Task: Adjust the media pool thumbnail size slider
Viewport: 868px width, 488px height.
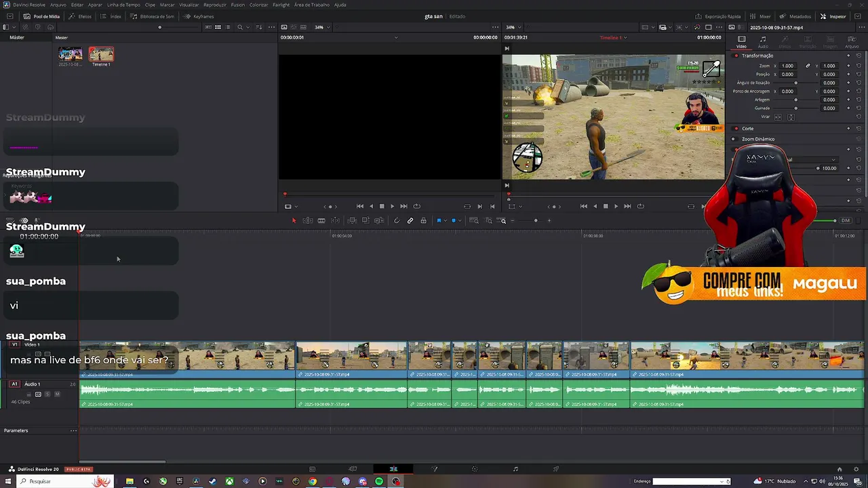Action: click(160, 27)
